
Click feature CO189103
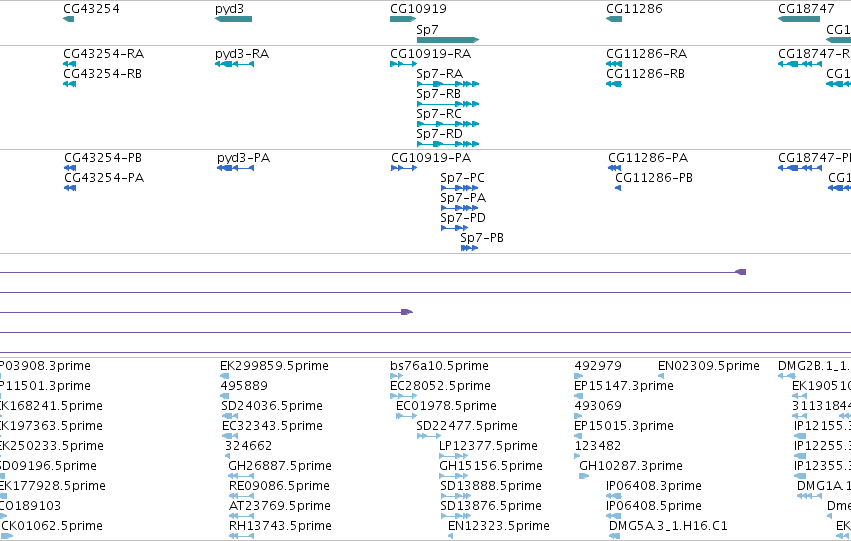[3, 516]
